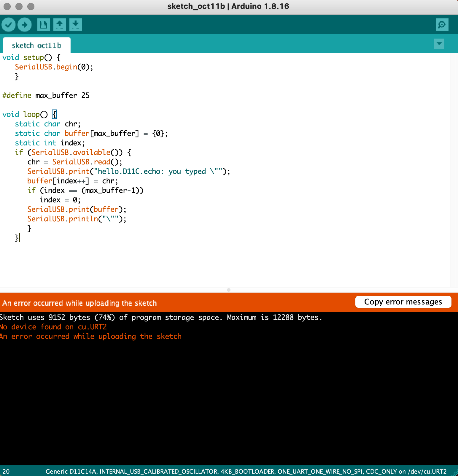This screenshot has width=458, height=476.
Task: Click on 'static char chr;' line
Action: tap(48, 124)
